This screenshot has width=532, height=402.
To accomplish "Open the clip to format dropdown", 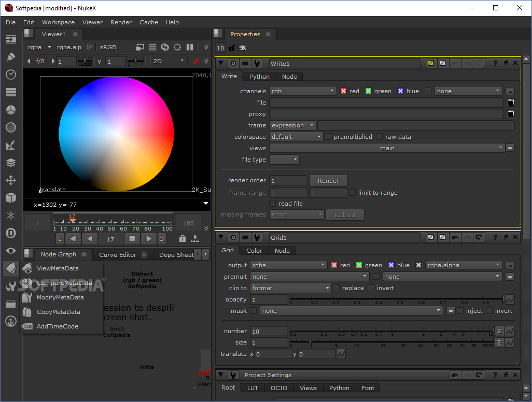I will 291,288.
